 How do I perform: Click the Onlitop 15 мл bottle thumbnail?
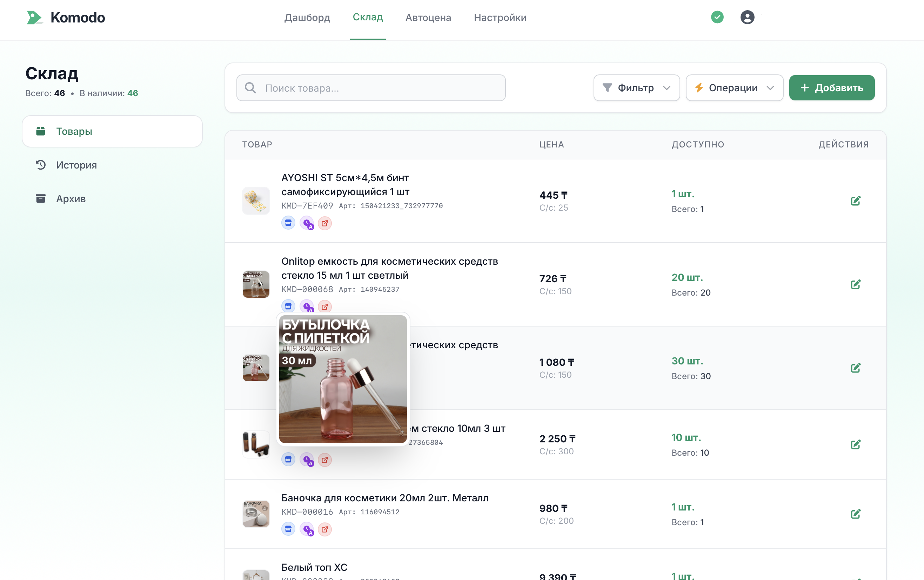pos(256,284)
